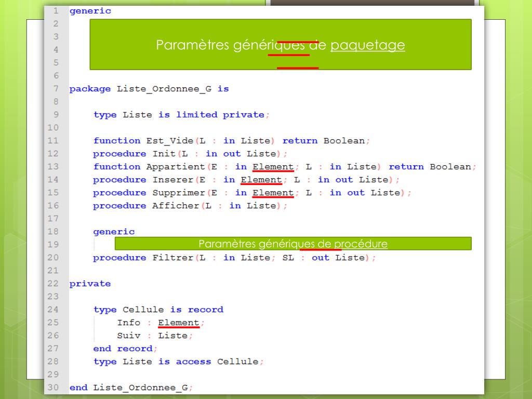Click underlined 'Element' on the Inserer line
The width and height of the screenshot is (532, 399).
(x=261, y=179)
